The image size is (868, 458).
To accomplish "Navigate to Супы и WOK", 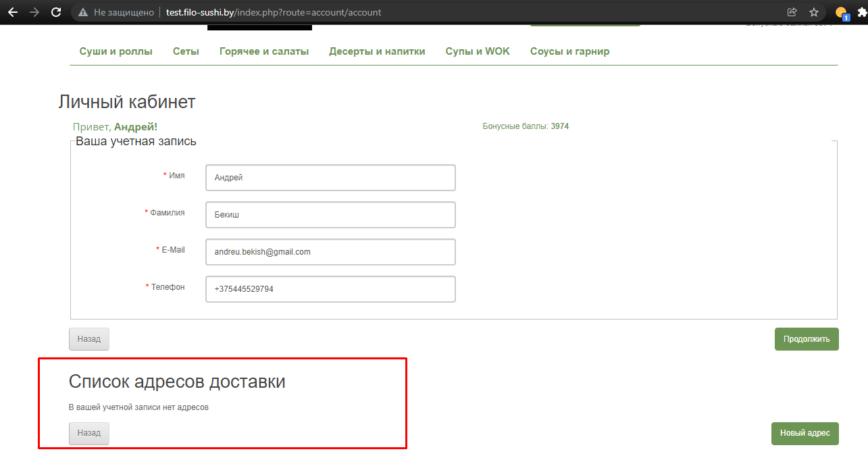I will [x=478, y=51].
